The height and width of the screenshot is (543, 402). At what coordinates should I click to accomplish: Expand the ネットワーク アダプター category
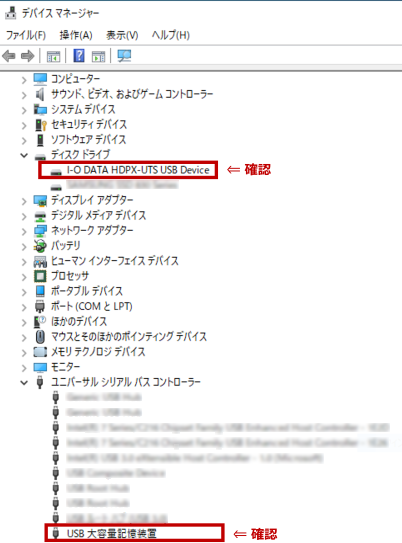coord(24,231)
